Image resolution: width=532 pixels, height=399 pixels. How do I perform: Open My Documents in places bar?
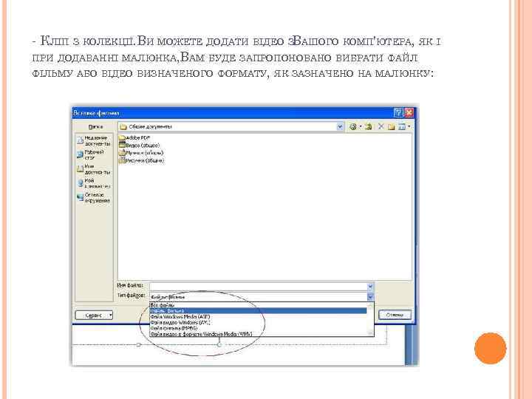(94, 169)
